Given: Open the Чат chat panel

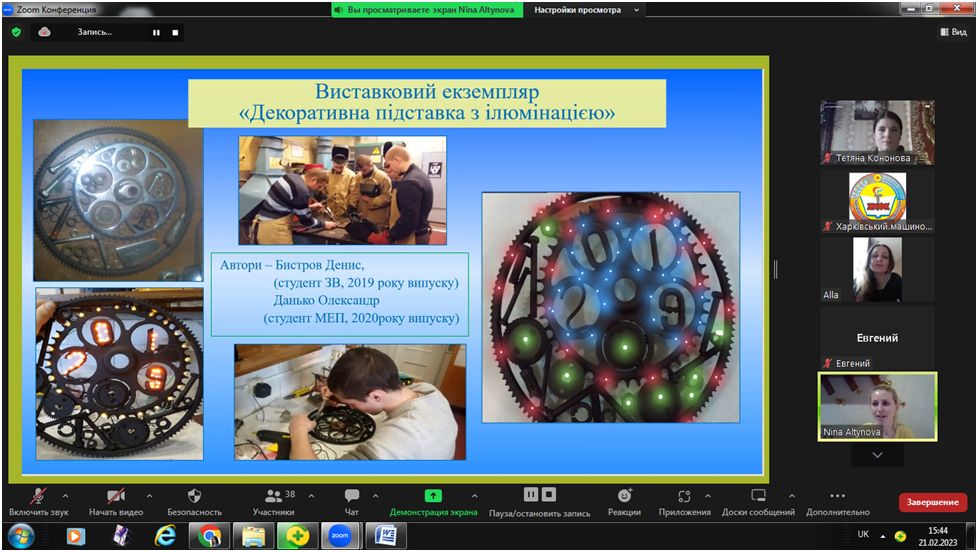Looking at the screenshot, I should 352,502.
